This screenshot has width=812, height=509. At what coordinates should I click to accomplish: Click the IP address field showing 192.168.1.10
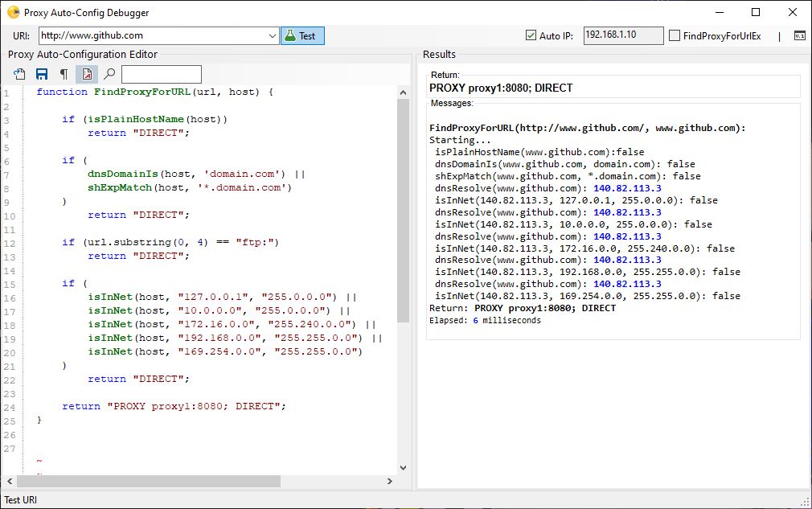point(624,35)
